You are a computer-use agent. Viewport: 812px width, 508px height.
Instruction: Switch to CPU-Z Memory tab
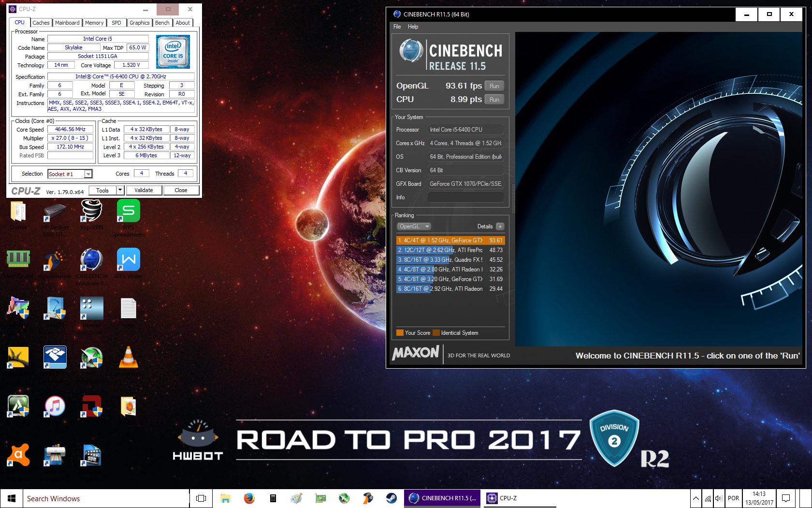pos(94,23)
